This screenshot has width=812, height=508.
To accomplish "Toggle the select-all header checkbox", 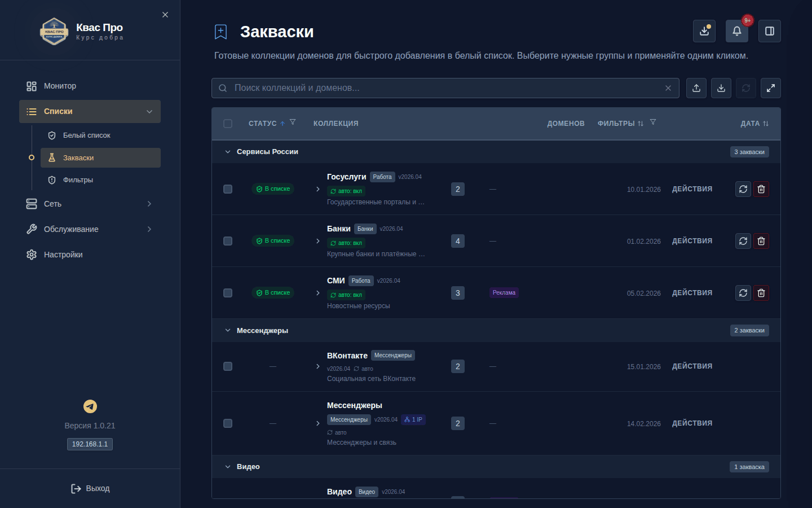I will coord(228,124).
